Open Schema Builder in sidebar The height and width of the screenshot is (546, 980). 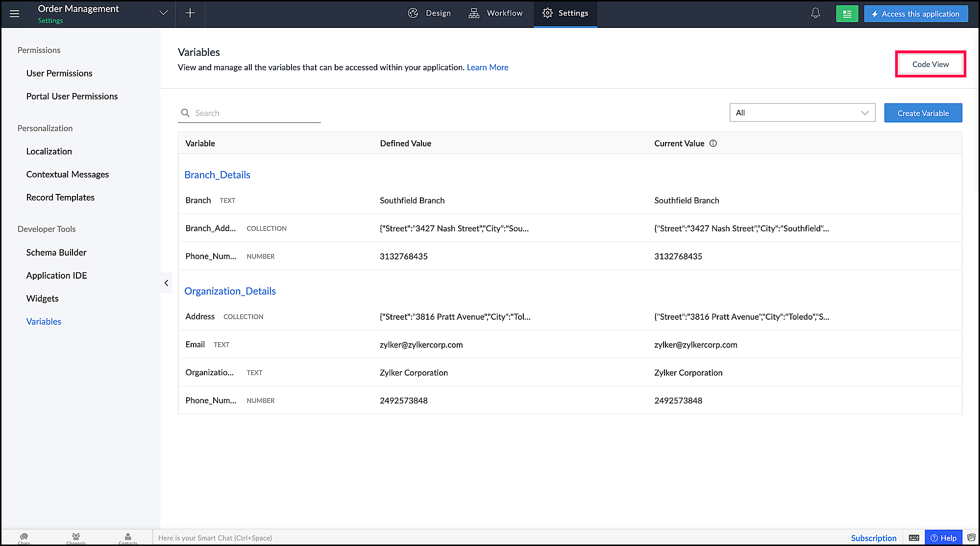point(56,252)
